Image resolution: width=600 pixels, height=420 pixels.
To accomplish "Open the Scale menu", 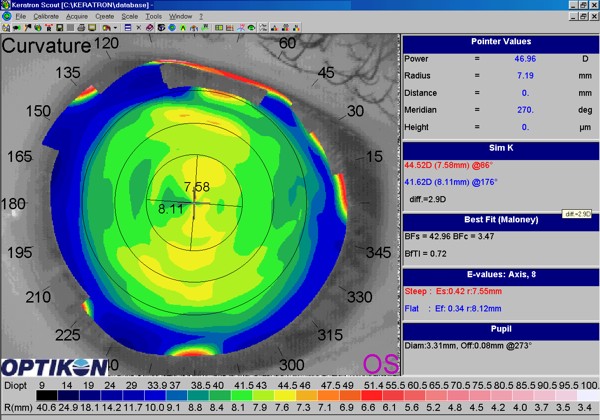I will [x=129, y=17].
